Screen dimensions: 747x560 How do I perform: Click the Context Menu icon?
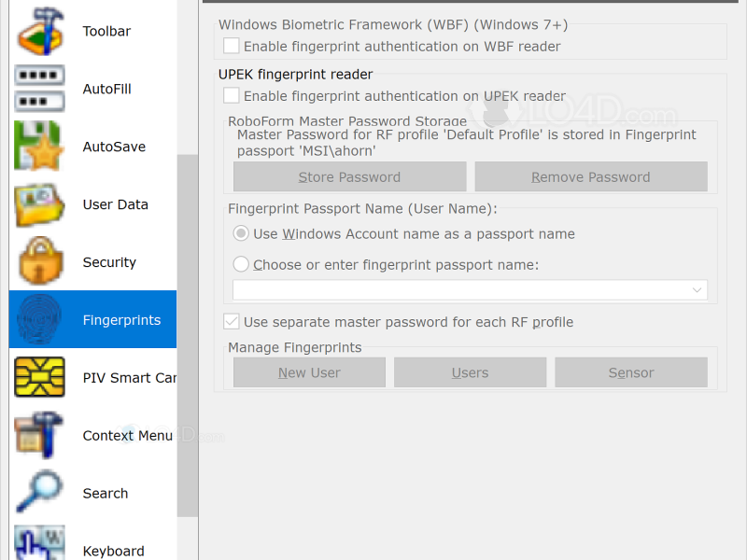tap(38, 435)
